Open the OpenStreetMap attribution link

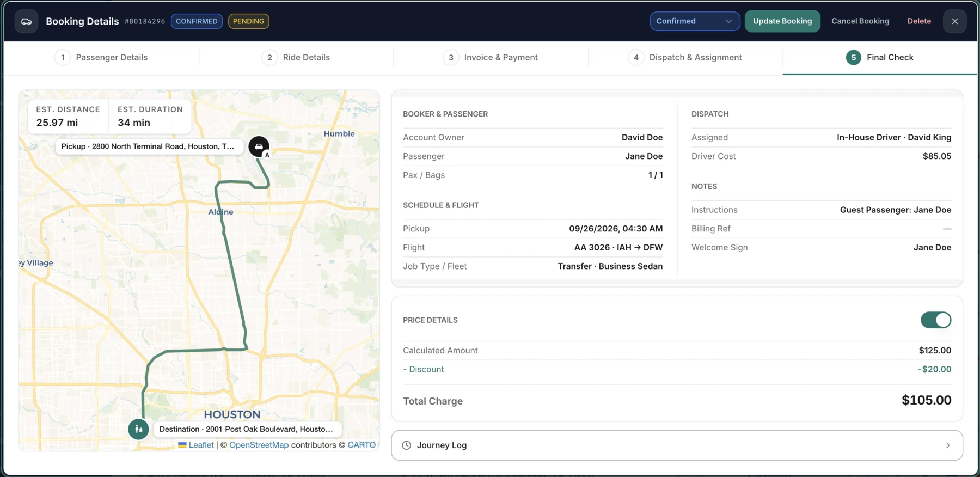(259, 445)
